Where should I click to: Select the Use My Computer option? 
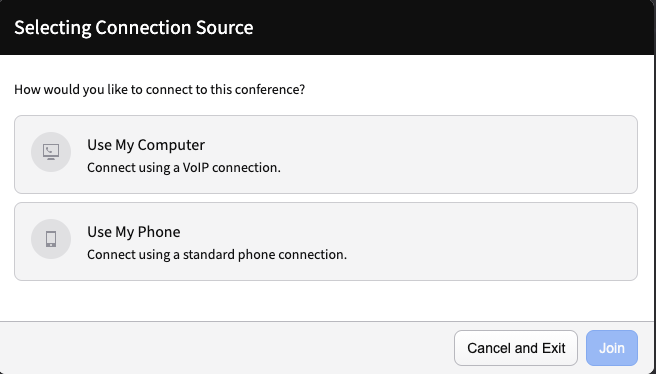pyautogui.click(x=326, y=154)
